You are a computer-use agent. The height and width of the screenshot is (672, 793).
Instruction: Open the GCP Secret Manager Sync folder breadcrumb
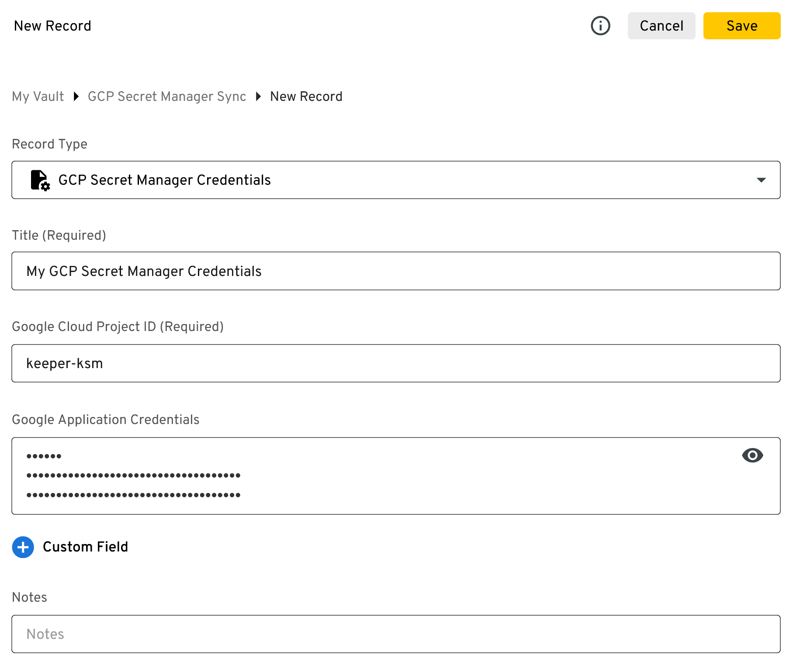[166, 96]
